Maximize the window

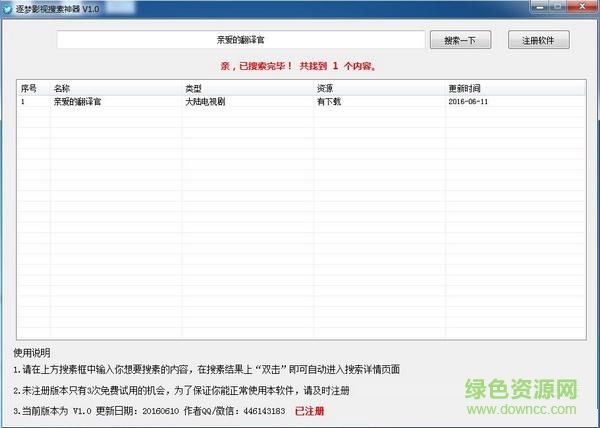click(x=558, y=7)
